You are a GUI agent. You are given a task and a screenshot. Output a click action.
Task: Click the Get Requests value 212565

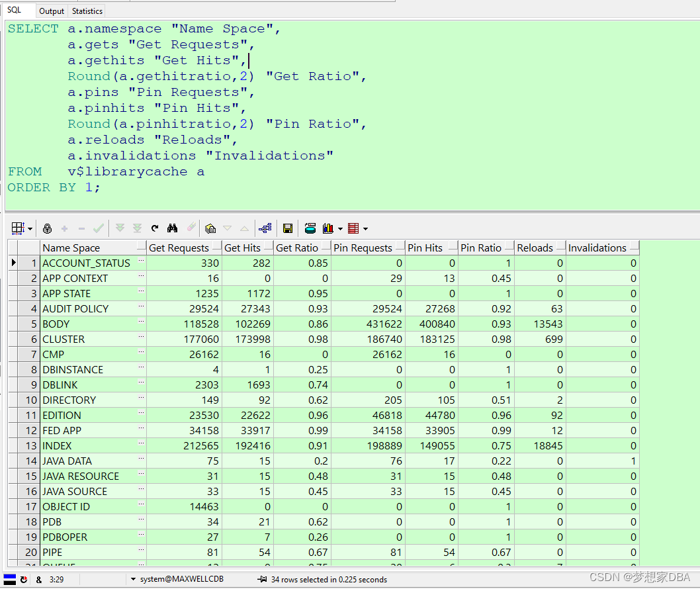tap(201, 445)
